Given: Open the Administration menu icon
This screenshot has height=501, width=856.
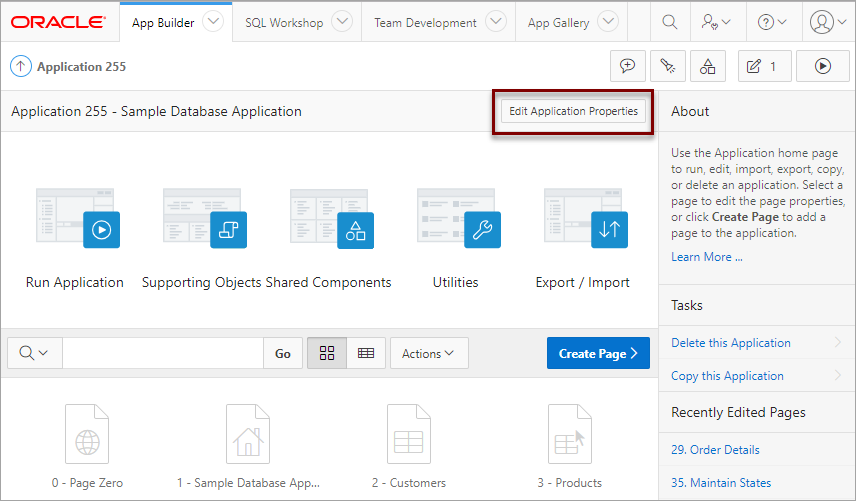Looking at the screenshot, I should pyautogui.click(x=716, y=22).
